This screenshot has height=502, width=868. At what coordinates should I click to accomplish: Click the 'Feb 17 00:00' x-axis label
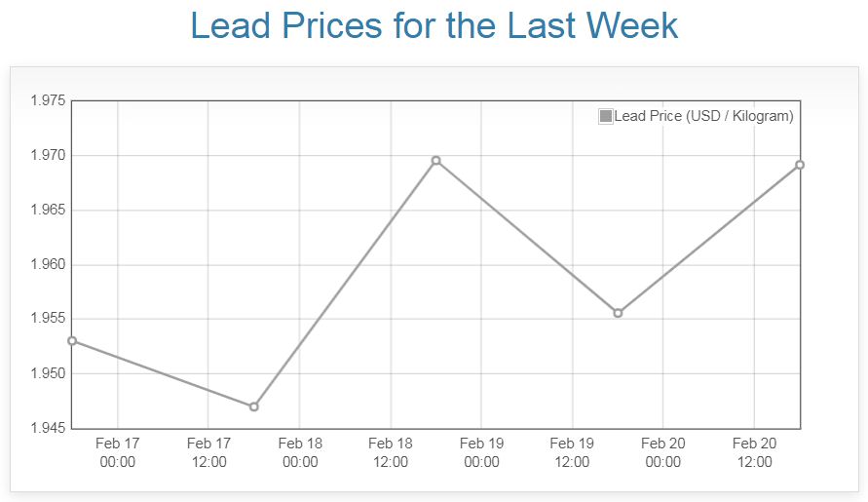118,452
